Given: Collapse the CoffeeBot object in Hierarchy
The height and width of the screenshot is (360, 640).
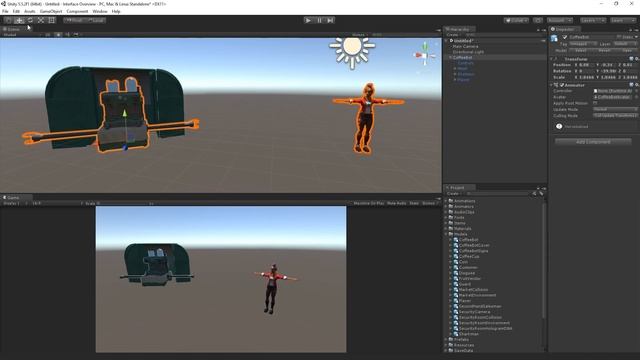Looking at the screenshot, I should (x=450, y=58).
